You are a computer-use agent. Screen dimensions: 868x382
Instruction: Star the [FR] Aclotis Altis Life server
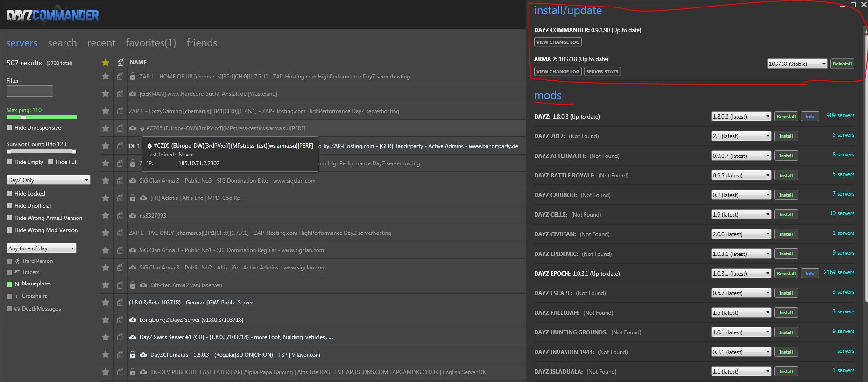[106, 198]
